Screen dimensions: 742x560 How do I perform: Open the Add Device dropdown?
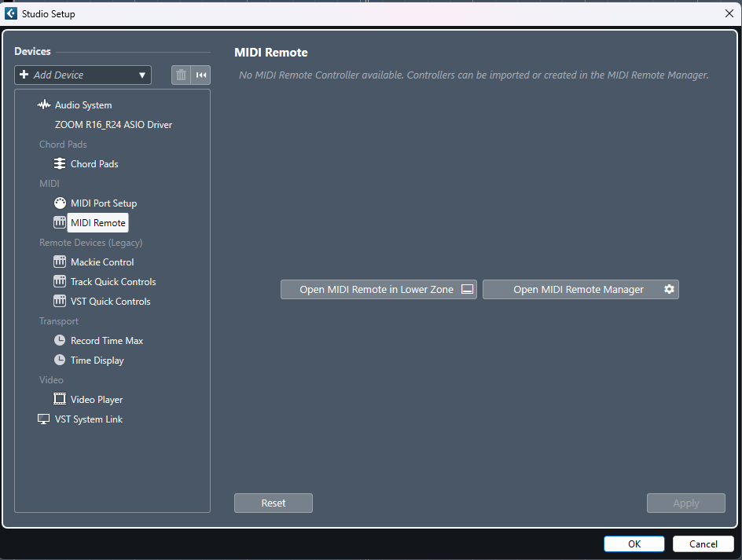[83, 75]
